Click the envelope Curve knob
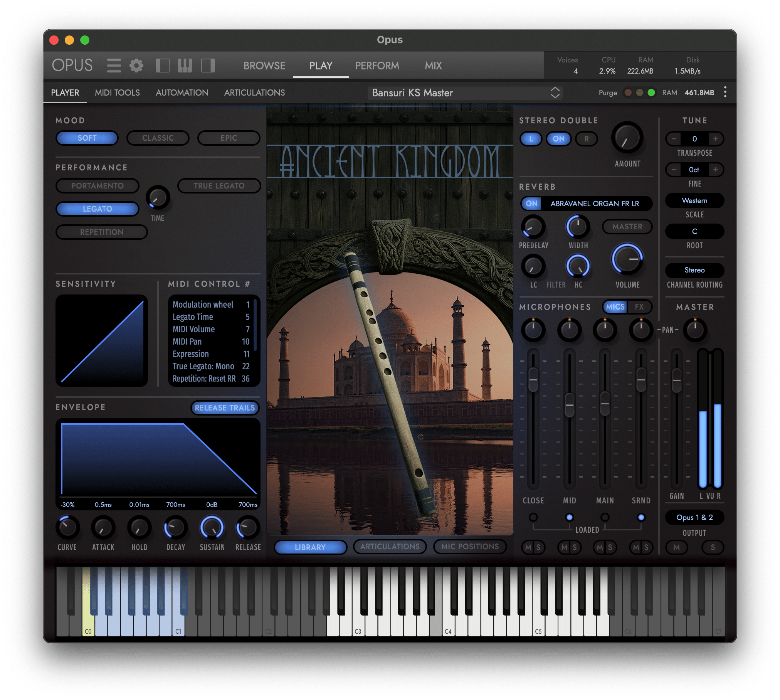Viewport: 780px width, 700px height. tap(67, 527)
